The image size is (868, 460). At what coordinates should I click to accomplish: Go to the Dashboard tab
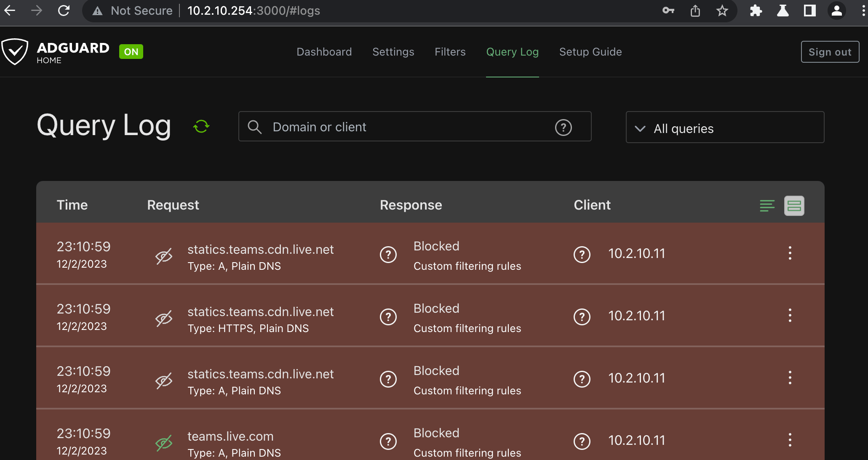324,52
